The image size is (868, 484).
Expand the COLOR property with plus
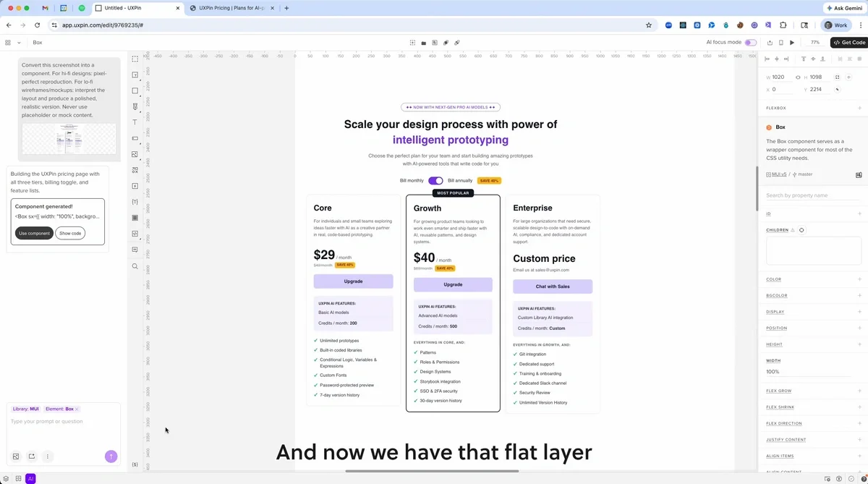(860, 279)
